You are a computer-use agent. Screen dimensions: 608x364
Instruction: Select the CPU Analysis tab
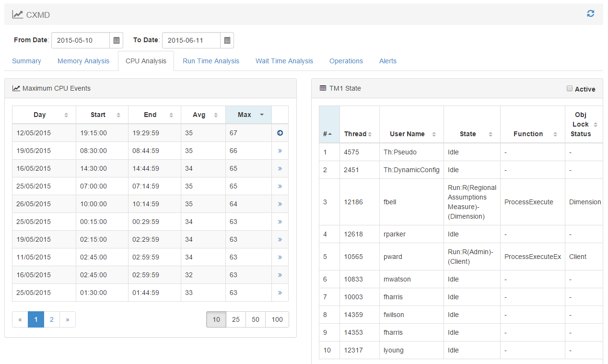146,61
